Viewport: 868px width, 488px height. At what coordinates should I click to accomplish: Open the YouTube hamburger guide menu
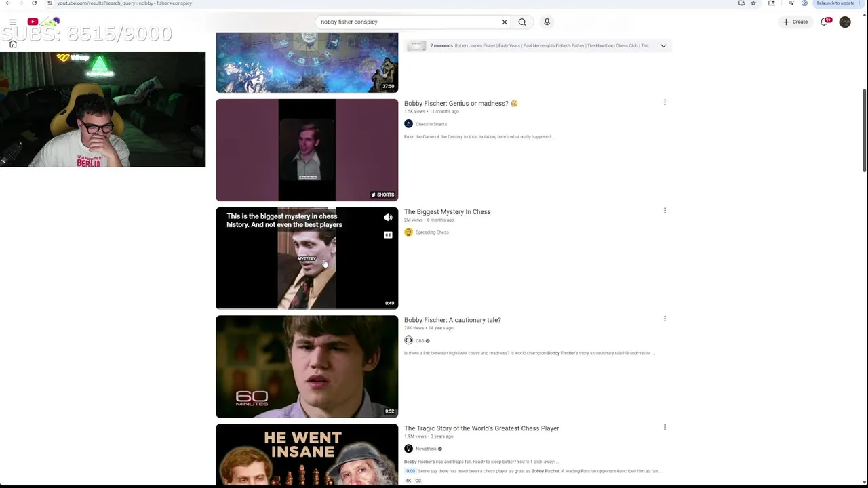click(13, 22)
